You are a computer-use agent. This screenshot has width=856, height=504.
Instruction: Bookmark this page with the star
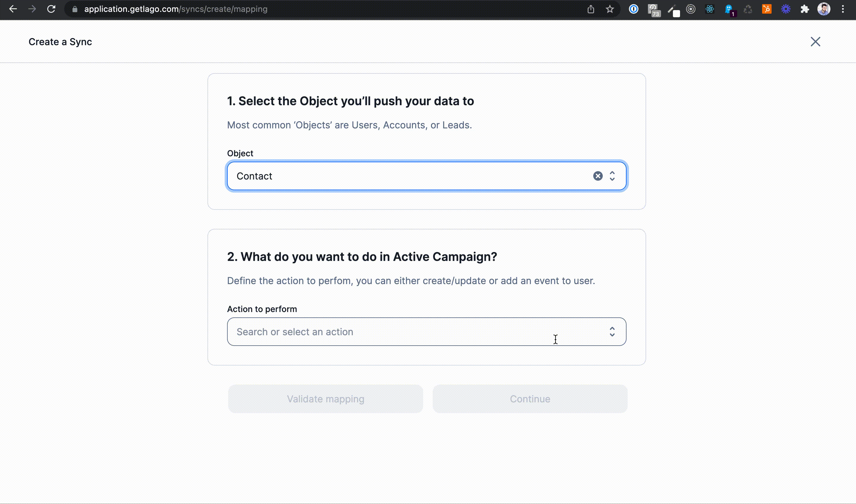pyautogui.click(x=610, y=9)
